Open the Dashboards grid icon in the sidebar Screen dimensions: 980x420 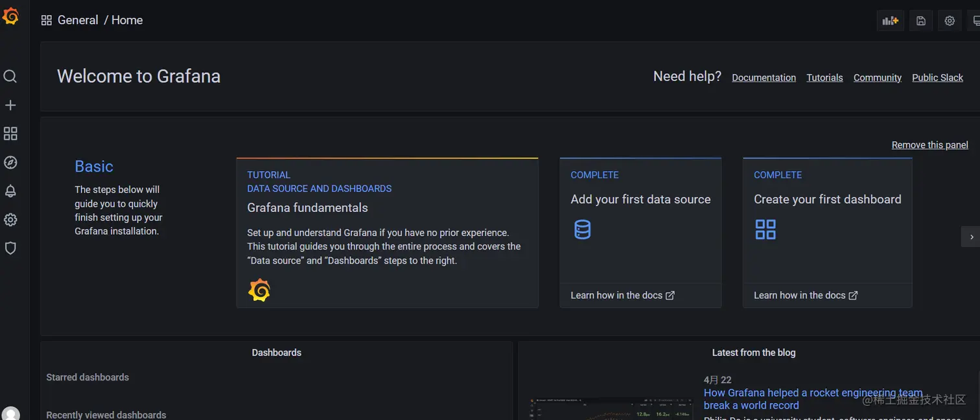(10, 134)
